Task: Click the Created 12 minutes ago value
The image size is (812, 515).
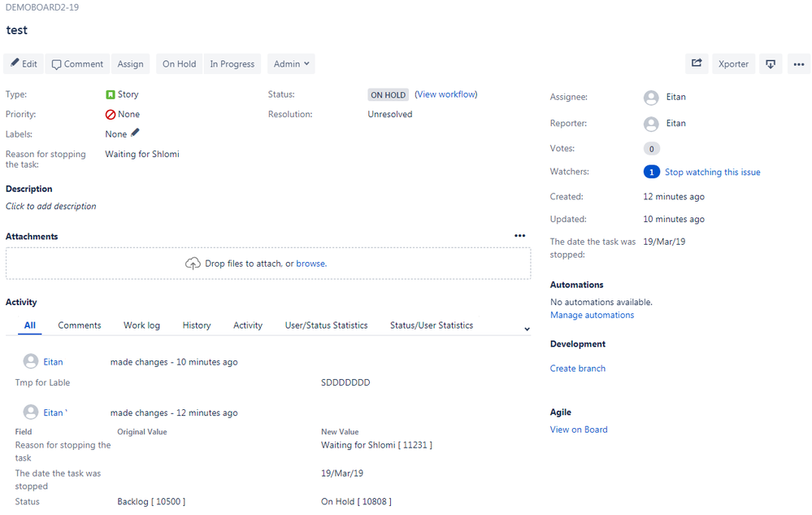Action: pos(674,197)
